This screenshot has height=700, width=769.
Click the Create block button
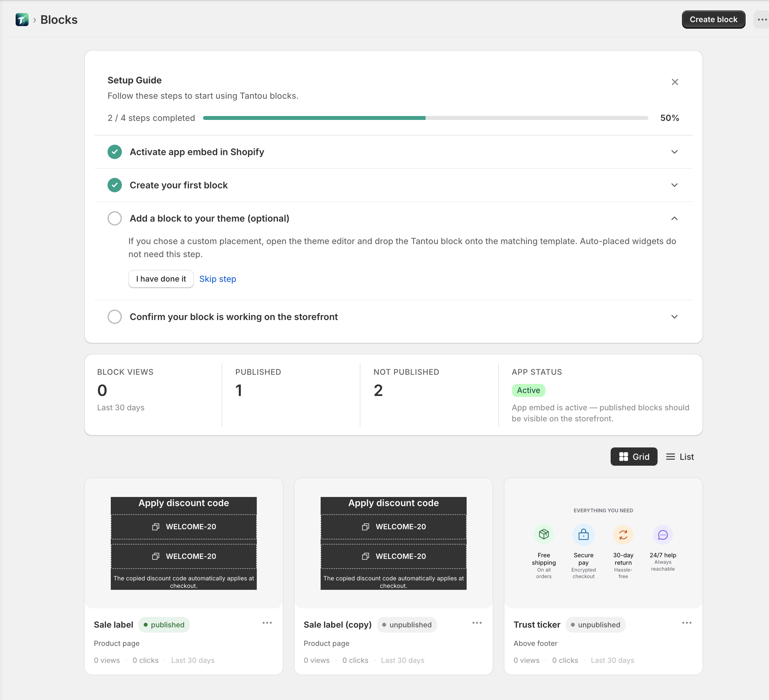(713, 20)
